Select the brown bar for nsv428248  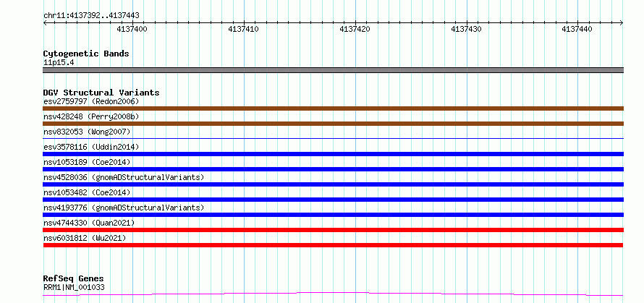(x=333, y=124)
